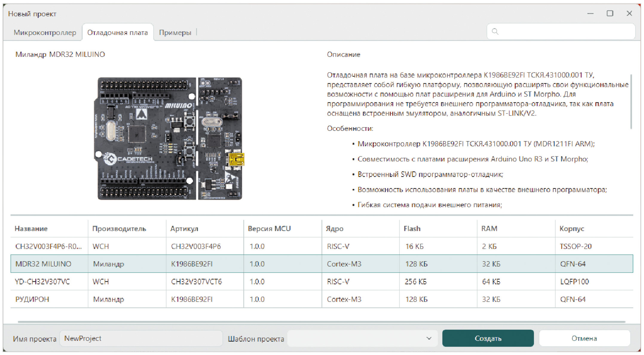Select the CH32V003F4P6-R0 board row
Viewport: 644px width, 355px height.
(x=48, y=246)
